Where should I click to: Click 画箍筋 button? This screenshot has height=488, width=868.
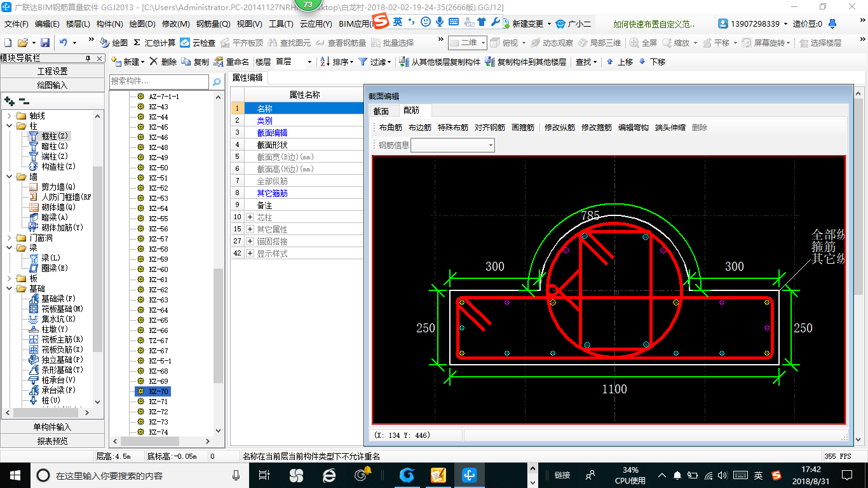coord(523,128)
